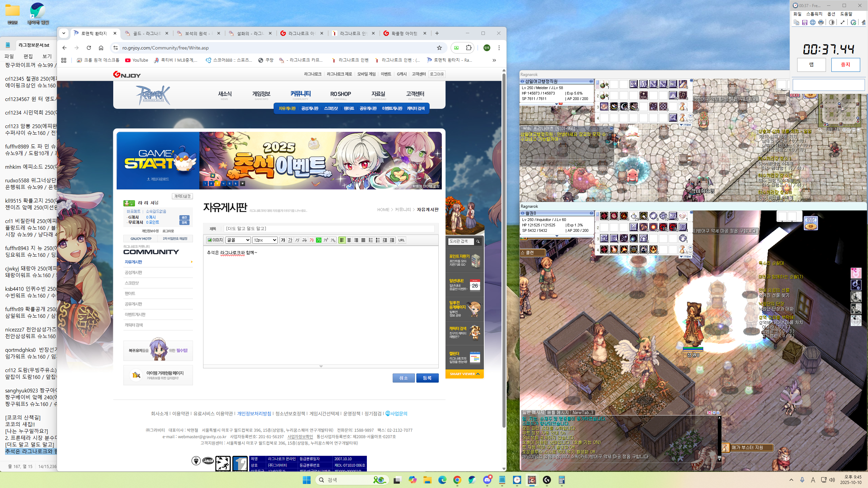Click the 등록 submit button
Screen dimensions: 868x488
point(427,378)
